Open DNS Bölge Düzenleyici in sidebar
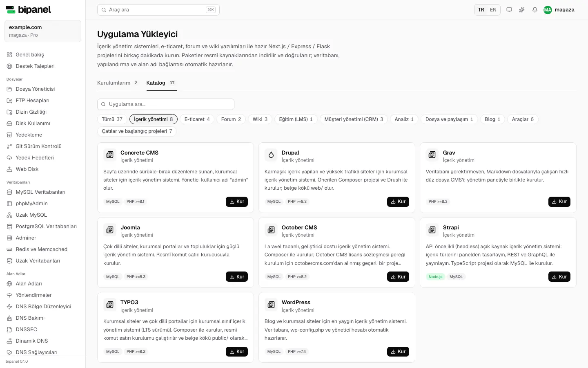The height and width of the screenshot is (368, 588). pos(43,307)
